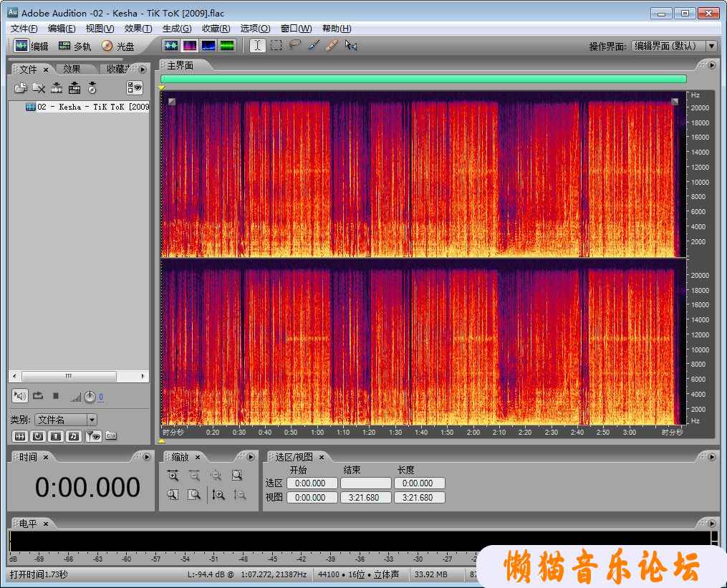This screenshot has width=727, height=588.
Task: Select the 主界面 tab
Action: coord(180,65)
